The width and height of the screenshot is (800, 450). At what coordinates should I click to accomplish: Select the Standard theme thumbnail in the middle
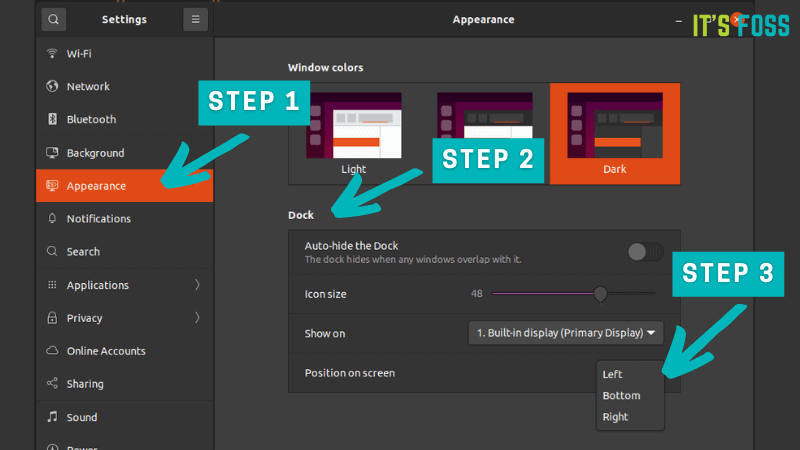484,120
